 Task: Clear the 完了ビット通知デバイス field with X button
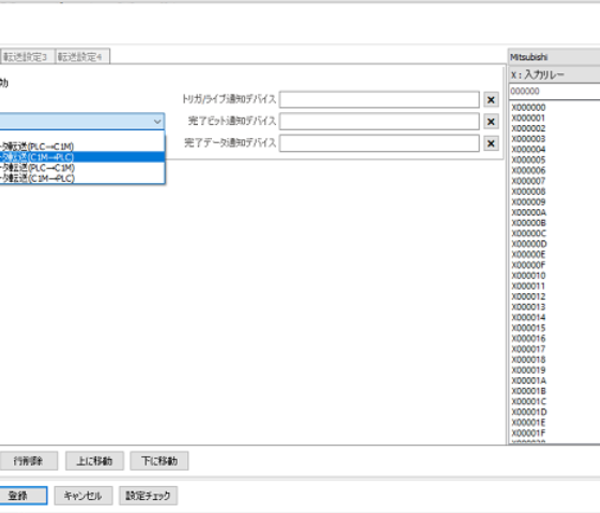tap(491, 121)
